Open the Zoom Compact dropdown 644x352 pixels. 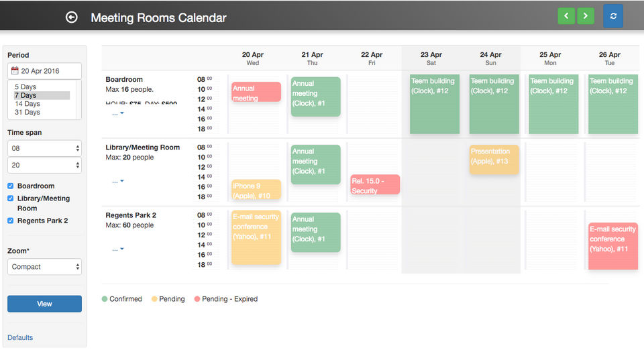click(x=44, y=267)
